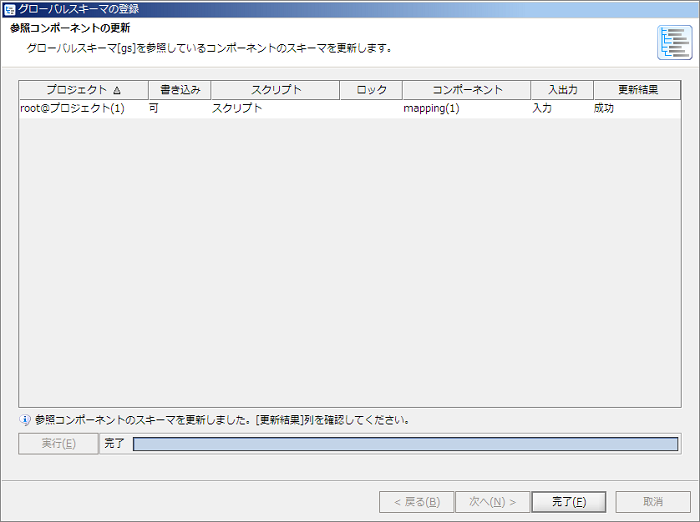Sort the table by 更新結果 column
The height and width of the screenshot is (522, 700).
click(x=637, y=90)
